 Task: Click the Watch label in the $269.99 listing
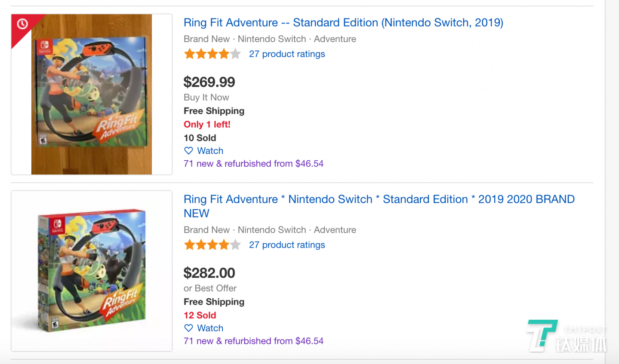coord(210,151)
